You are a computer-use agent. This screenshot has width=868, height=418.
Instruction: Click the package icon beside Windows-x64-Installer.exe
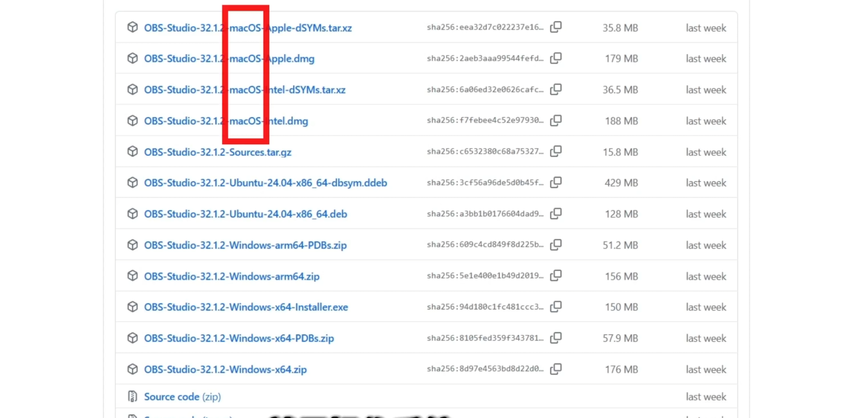tap(133, 307)
